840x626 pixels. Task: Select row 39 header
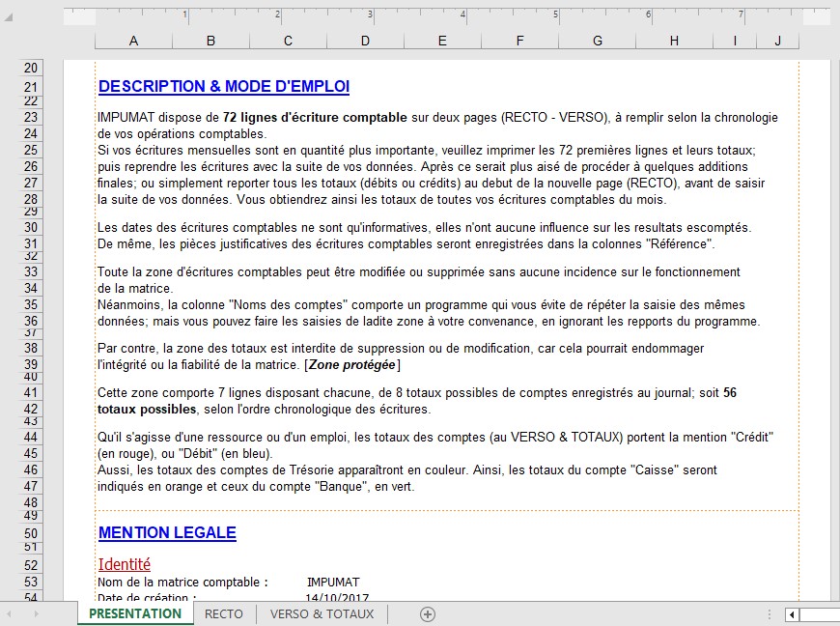click(x=31, y=364)
